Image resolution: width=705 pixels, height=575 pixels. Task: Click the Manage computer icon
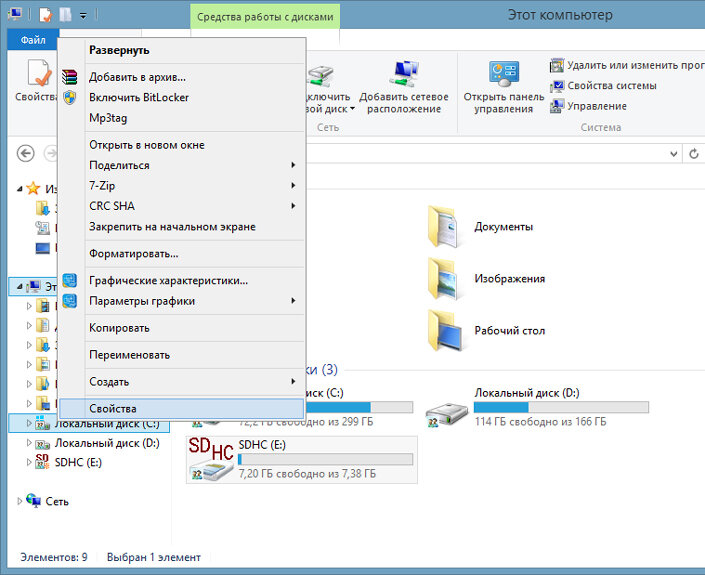[557, 106]
